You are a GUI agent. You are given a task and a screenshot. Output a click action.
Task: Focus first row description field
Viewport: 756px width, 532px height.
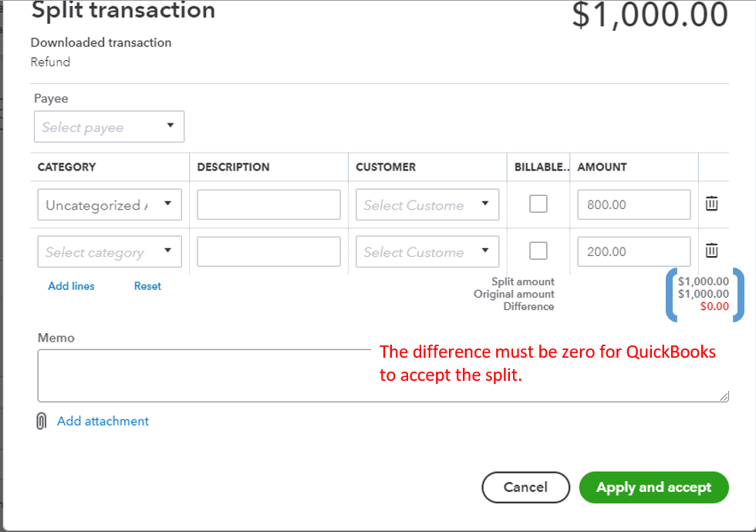pos(268,205)
